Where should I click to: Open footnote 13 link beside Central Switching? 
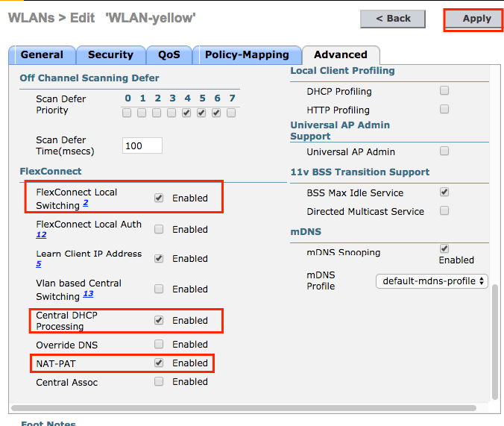point(89,294)
